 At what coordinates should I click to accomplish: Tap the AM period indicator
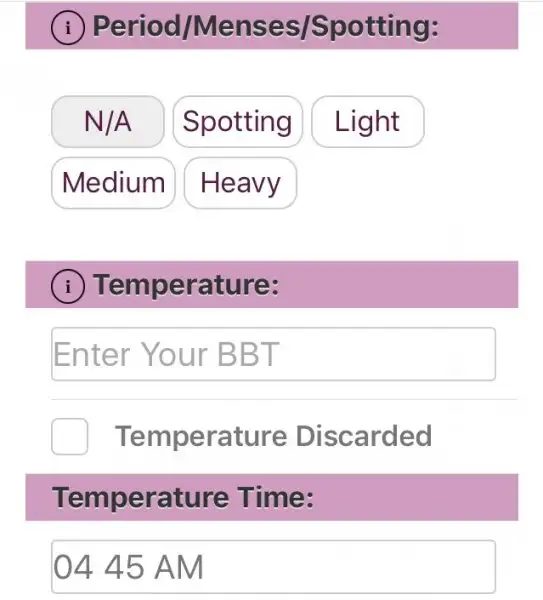179,567
